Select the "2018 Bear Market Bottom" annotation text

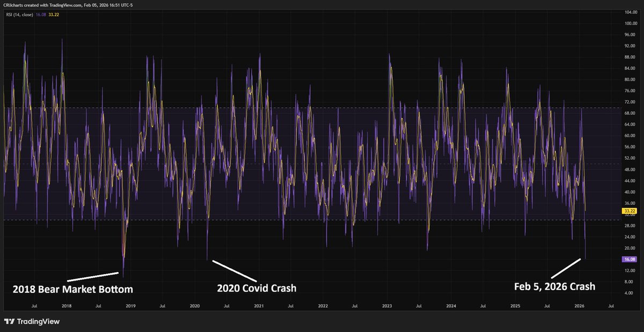click(72, 289)
